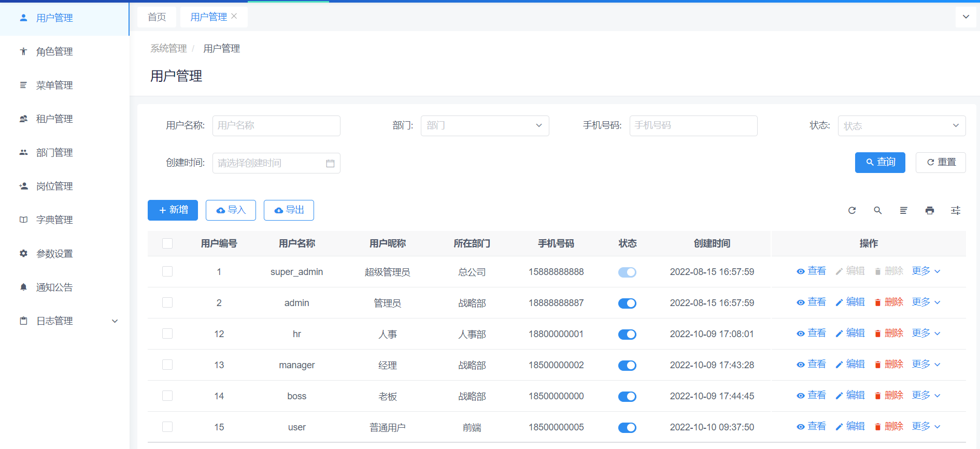This screenshot has height=449, width=980.
Task: Open 更多 menu for manager row
Action: pyautogui.click(x=926, y=364)
